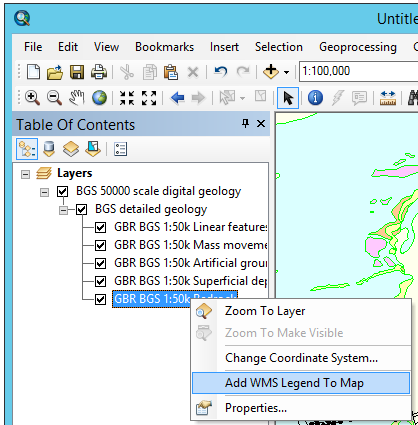Toggle auto-hide pin on Table Of Contents
Viewport: 418px width, 425px height.
coord(245,124)
